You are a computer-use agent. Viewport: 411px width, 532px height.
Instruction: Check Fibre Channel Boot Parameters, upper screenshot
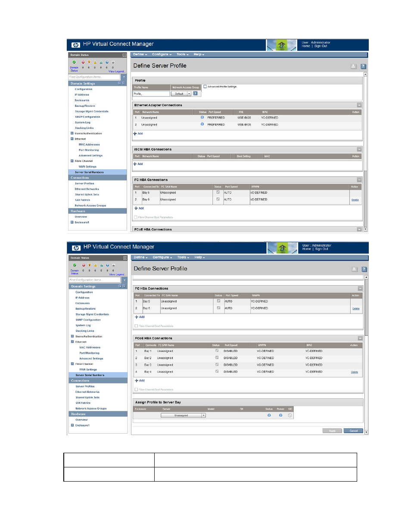point(136,218)
